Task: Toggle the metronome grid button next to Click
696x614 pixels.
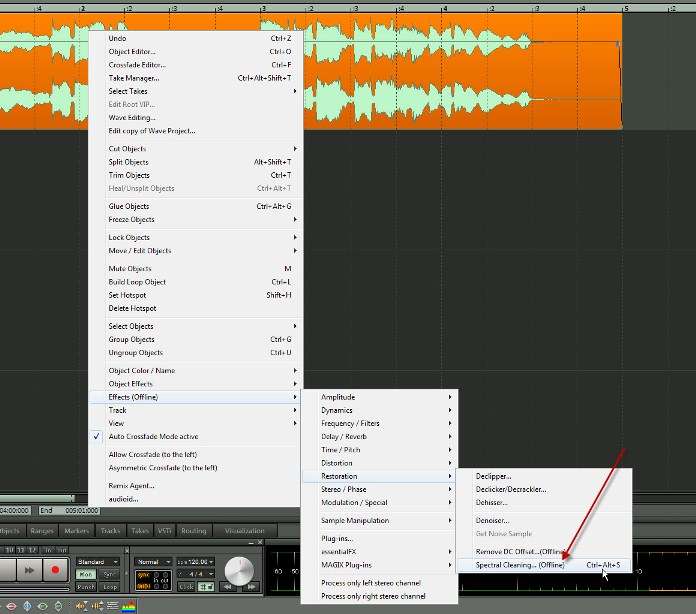Action: coord(206,587)
